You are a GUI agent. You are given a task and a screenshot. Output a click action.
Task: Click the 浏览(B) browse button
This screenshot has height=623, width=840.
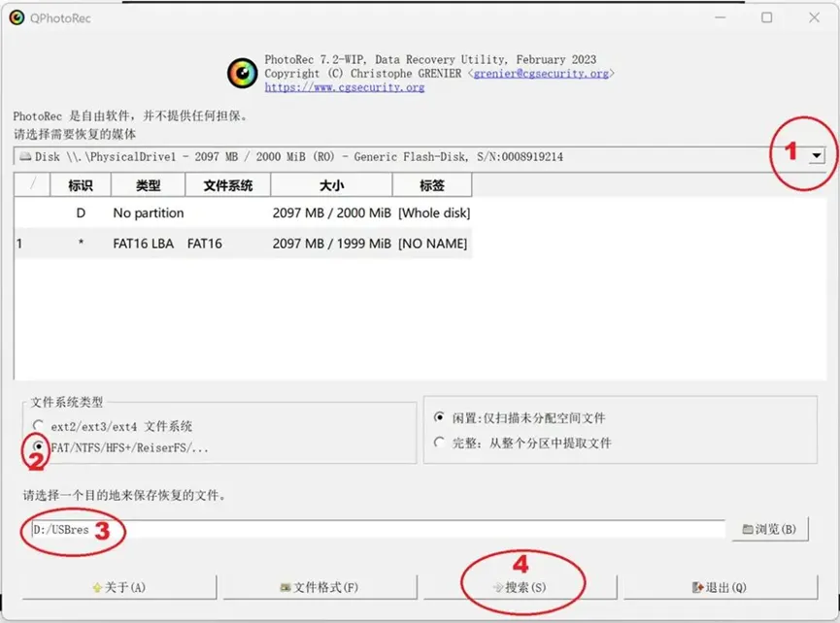coord(770,529)
